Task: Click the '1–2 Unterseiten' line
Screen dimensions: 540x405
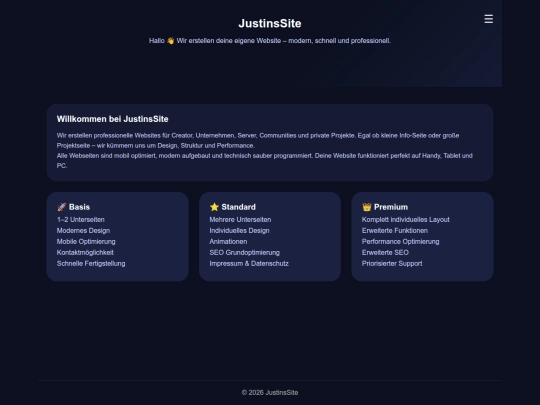Action: (x=81, y=220)
